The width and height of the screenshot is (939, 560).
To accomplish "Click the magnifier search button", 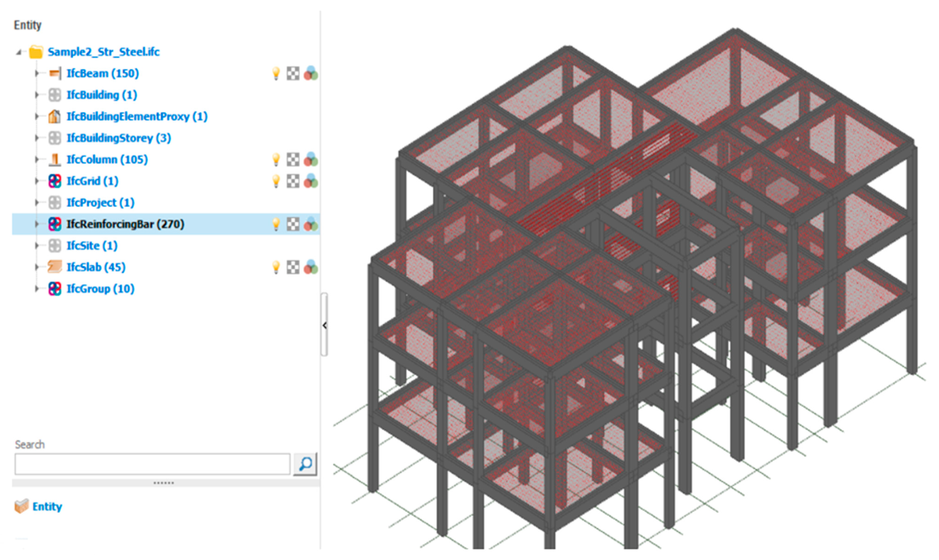I will pyautogui.click(x=305, y=464).
